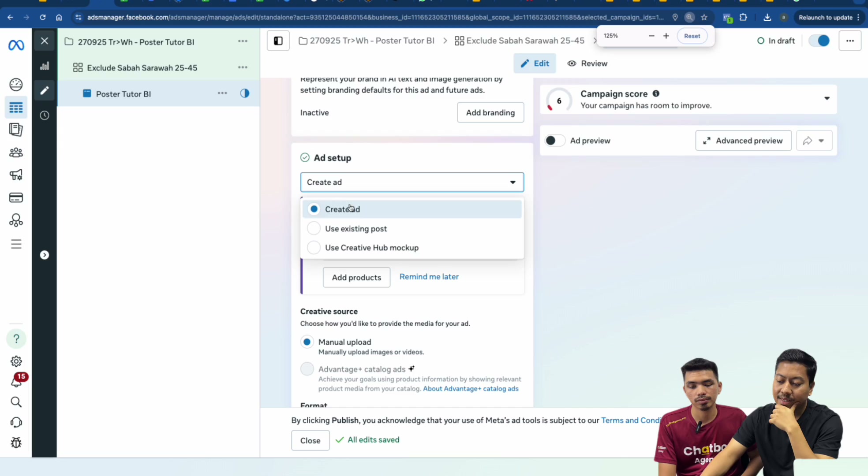Toggle the Ad preview switch
This screenshot has height=476, width=868.
point(555,141)
